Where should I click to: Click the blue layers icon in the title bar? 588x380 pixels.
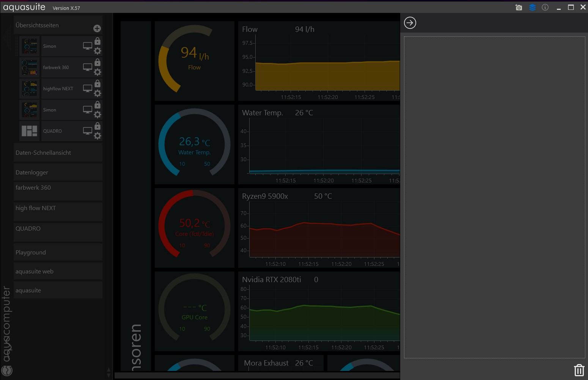[532, 7]
